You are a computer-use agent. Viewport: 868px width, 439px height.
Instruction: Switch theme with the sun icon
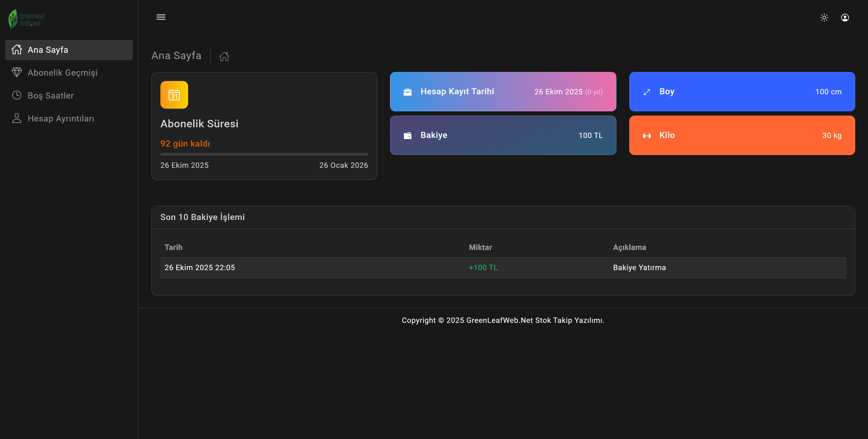point(824,18)
